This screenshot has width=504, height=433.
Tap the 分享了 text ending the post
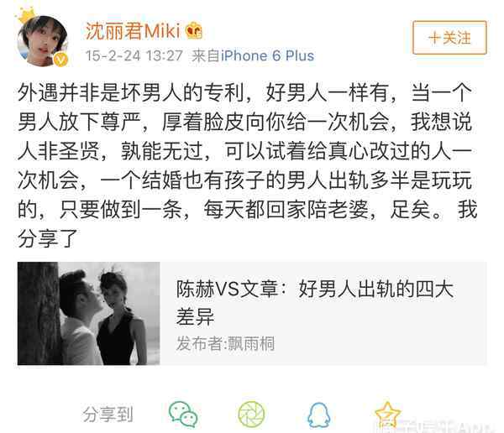48,238
